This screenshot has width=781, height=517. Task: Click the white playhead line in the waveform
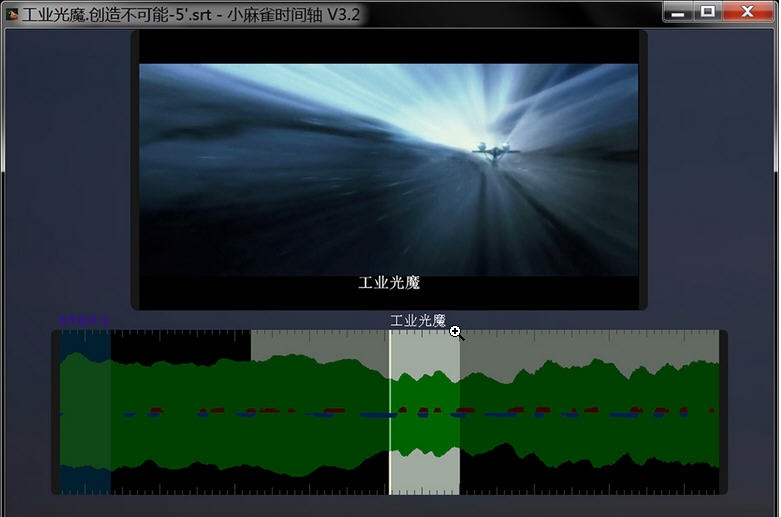[390, 412]
